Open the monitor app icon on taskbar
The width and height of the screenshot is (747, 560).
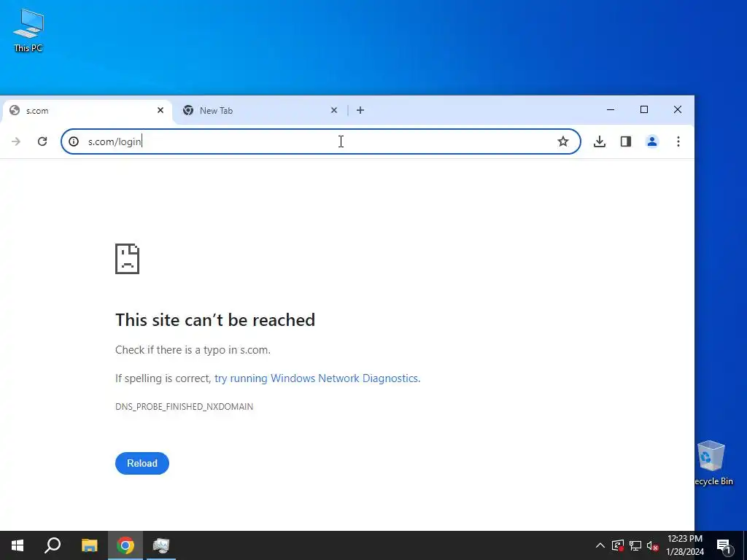pyautogui.click(x=161, y=545)
